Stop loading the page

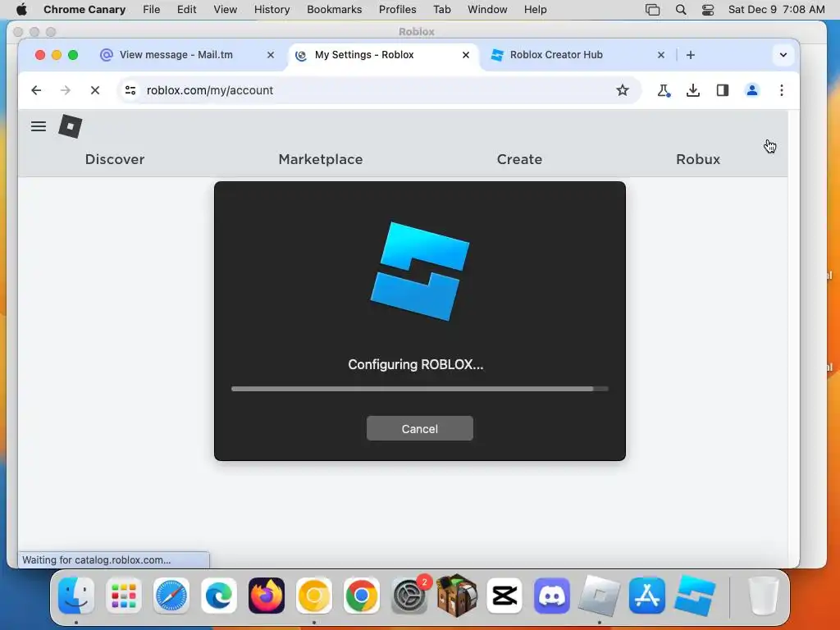(95, 90)
